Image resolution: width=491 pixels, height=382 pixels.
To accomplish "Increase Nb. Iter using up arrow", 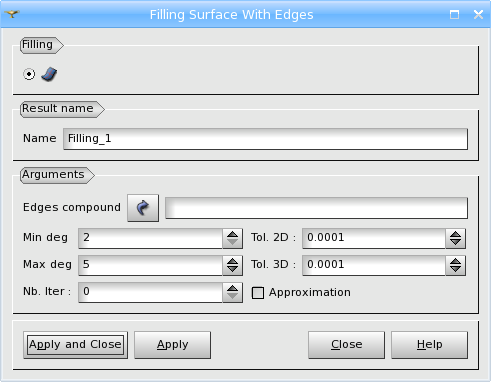I will tap(232, 288).
